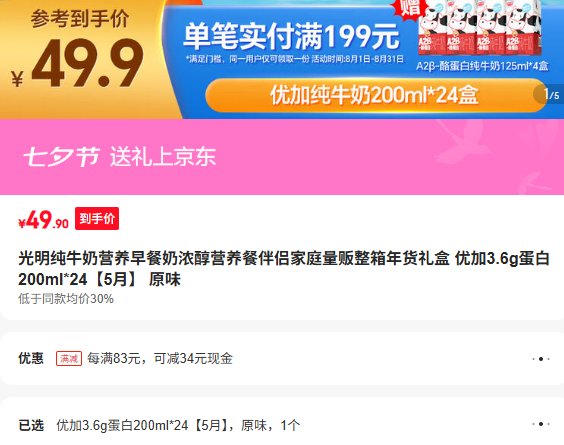Tap the red 到手价 badge
This screenshot has width=564, height=445.
click(97, 218)
